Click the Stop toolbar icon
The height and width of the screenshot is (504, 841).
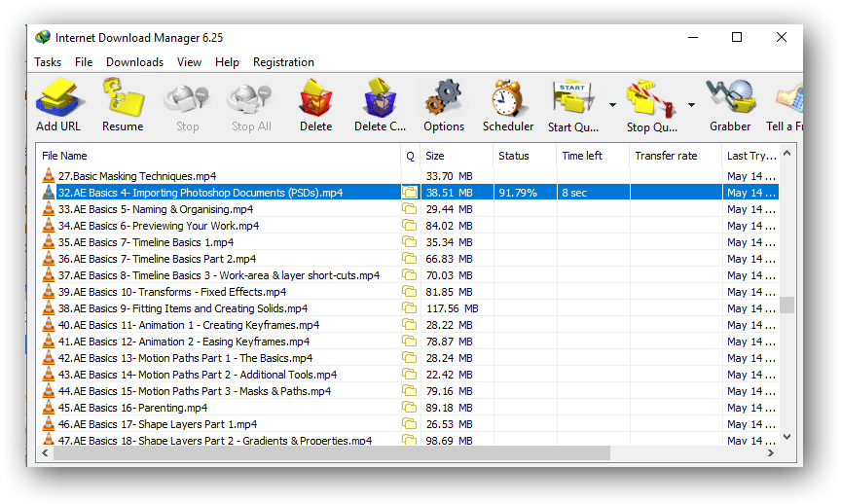187,99
